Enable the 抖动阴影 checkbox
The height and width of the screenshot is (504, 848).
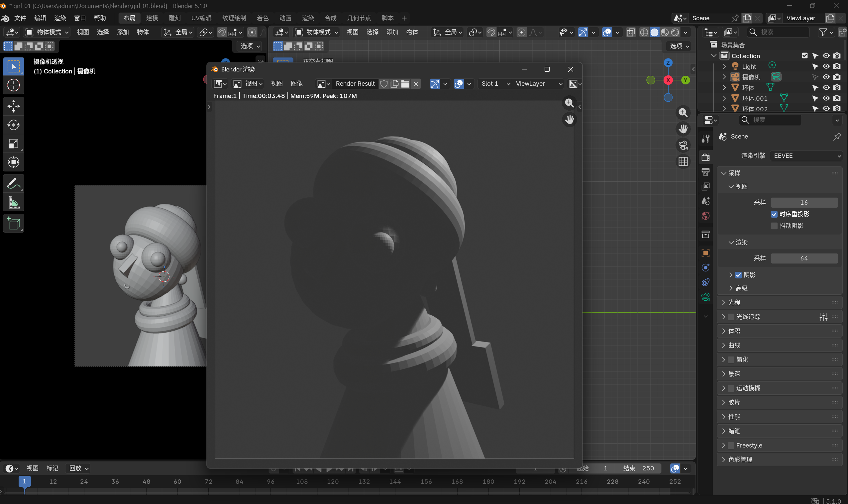(x=774, y=226)
